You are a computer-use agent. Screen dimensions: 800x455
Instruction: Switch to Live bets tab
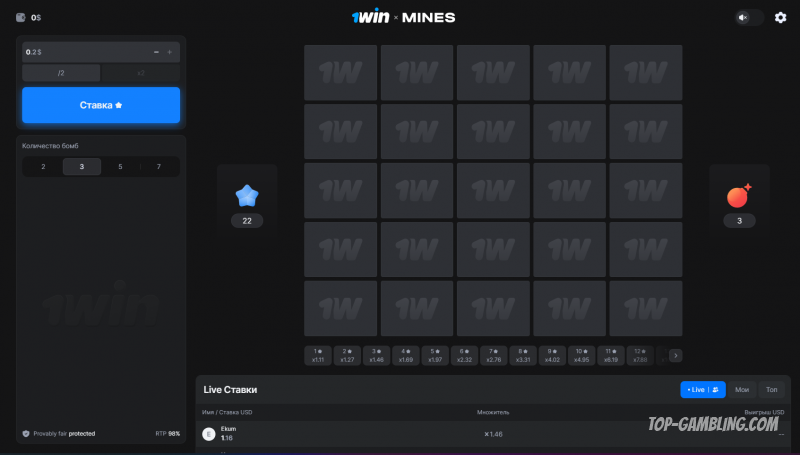pos(703,390)
